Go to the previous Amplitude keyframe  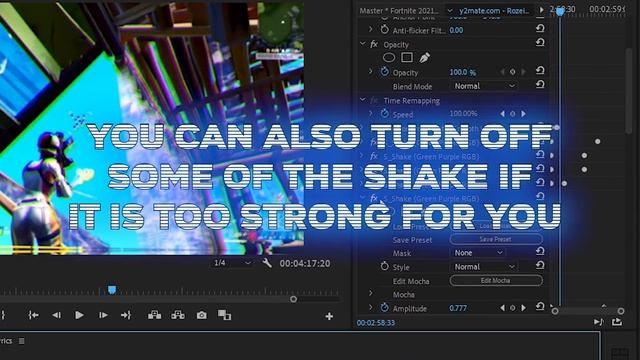(x=502, y=308)
